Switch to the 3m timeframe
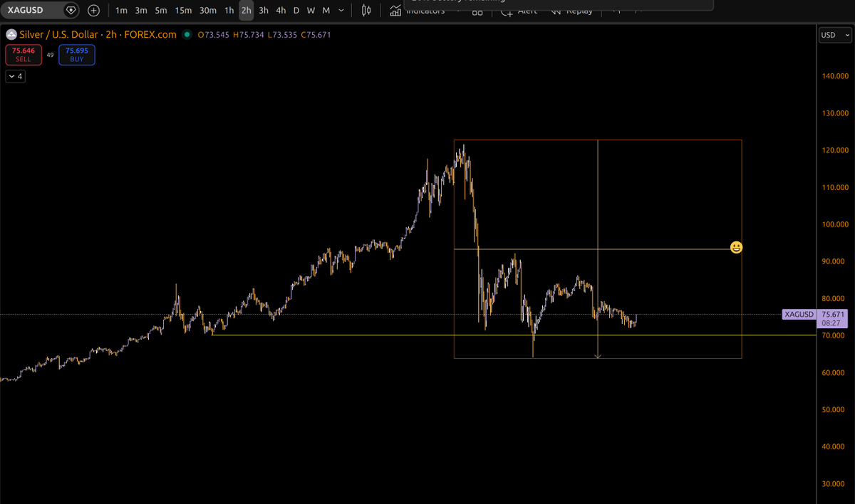This screenshot has width=855, height=504. 141,11
